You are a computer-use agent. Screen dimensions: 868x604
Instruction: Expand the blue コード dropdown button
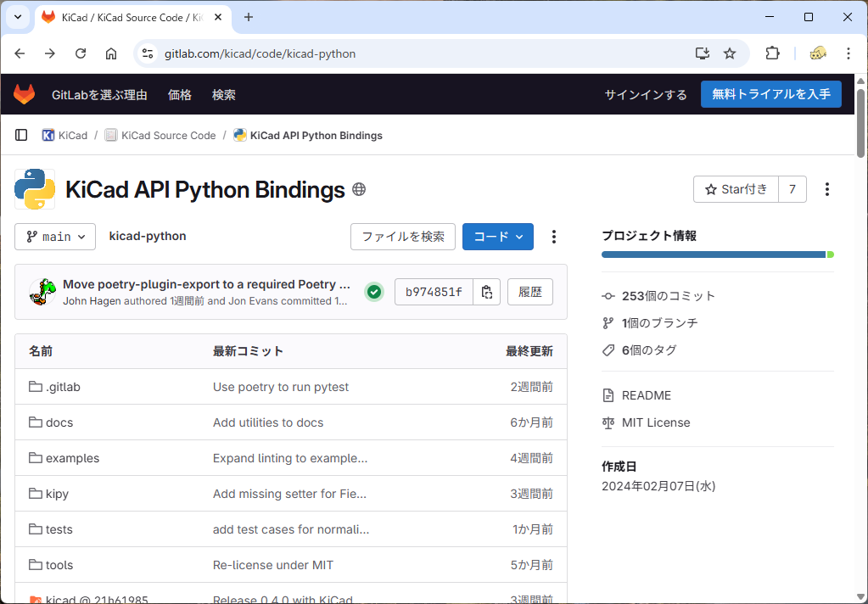coord(498,237)
